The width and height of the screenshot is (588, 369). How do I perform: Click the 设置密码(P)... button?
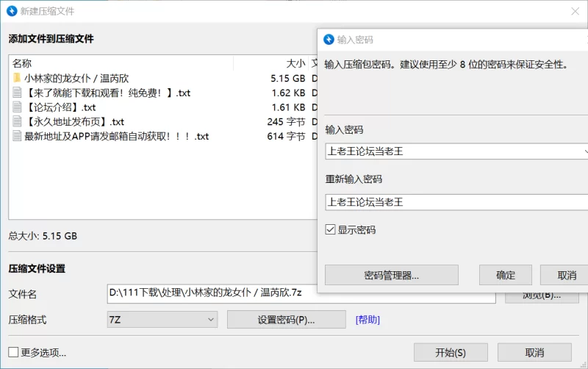click(x=286, y=320)
